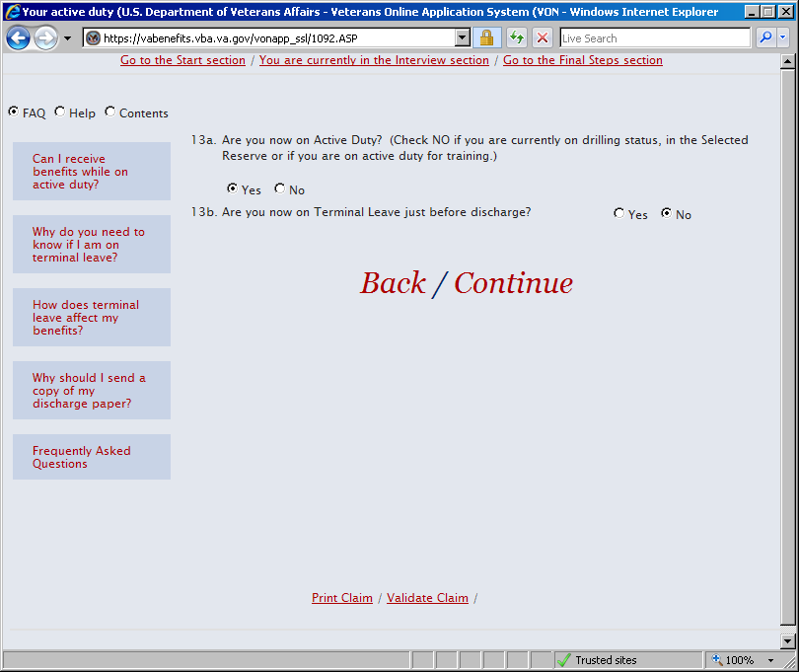Image resolution: width=799 pixels, height=672 pixels.
Task: Choose No for question 13a Active Duty
Action: [x=280, y=188]
